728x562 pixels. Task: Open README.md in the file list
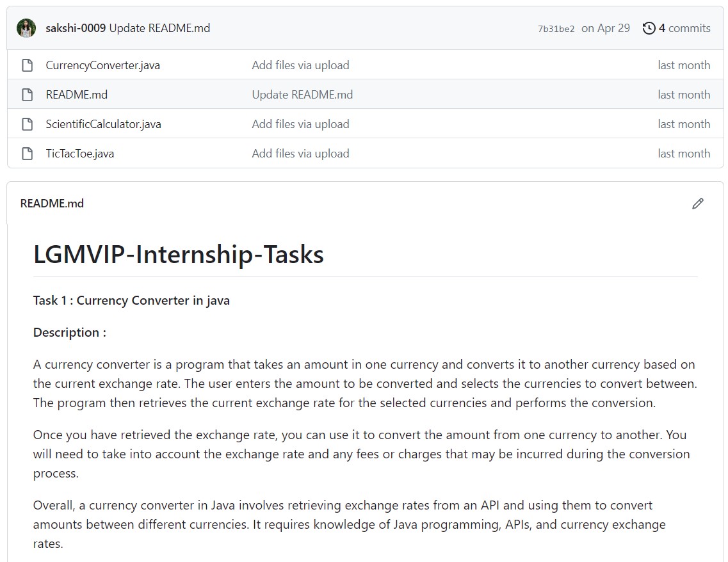(77, 95)
